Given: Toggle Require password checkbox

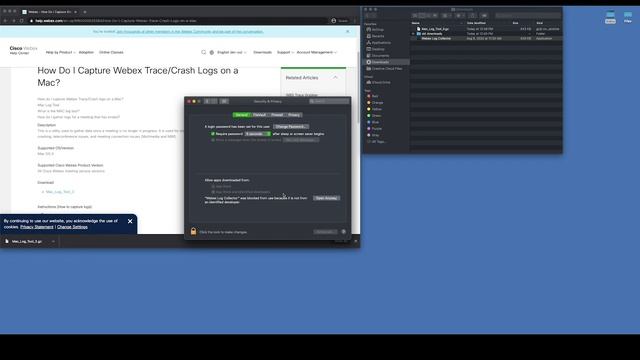Looking at the screenshot, I should 213,134.
